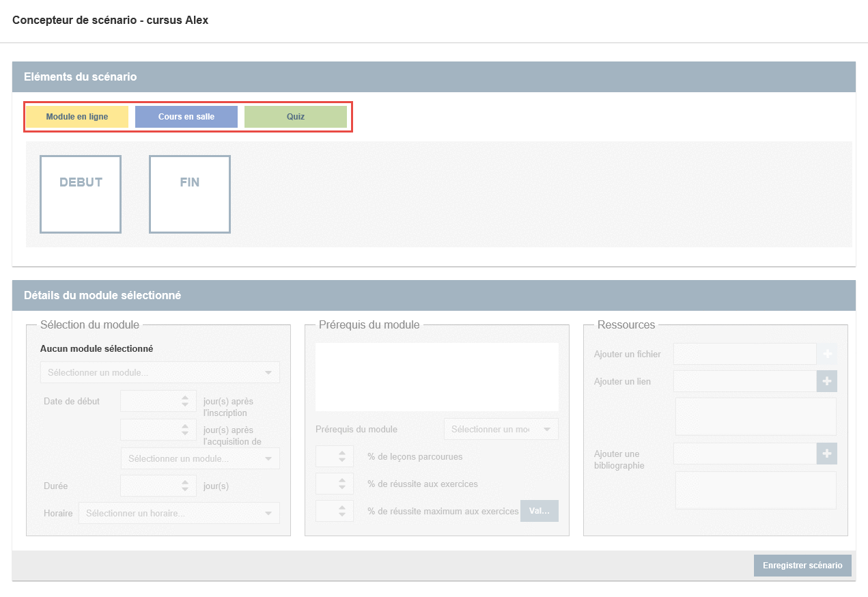
Task: Select the DEBUT scenario block
Action: coord(81,194)
